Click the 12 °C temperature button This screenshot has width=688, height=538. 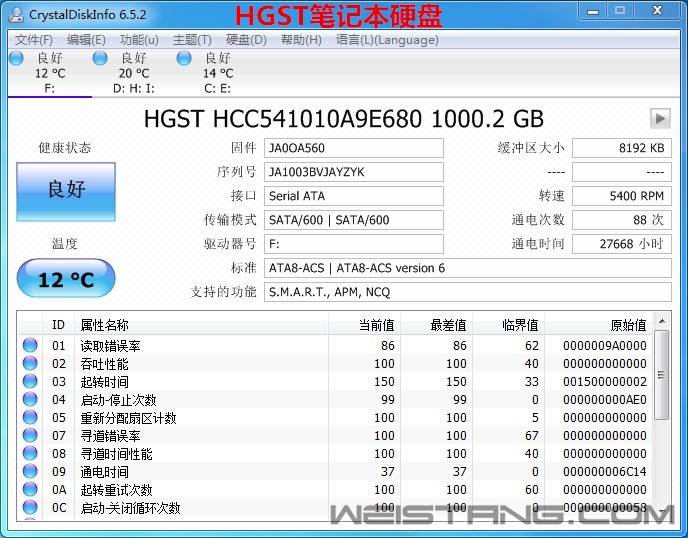pos(66,279)
